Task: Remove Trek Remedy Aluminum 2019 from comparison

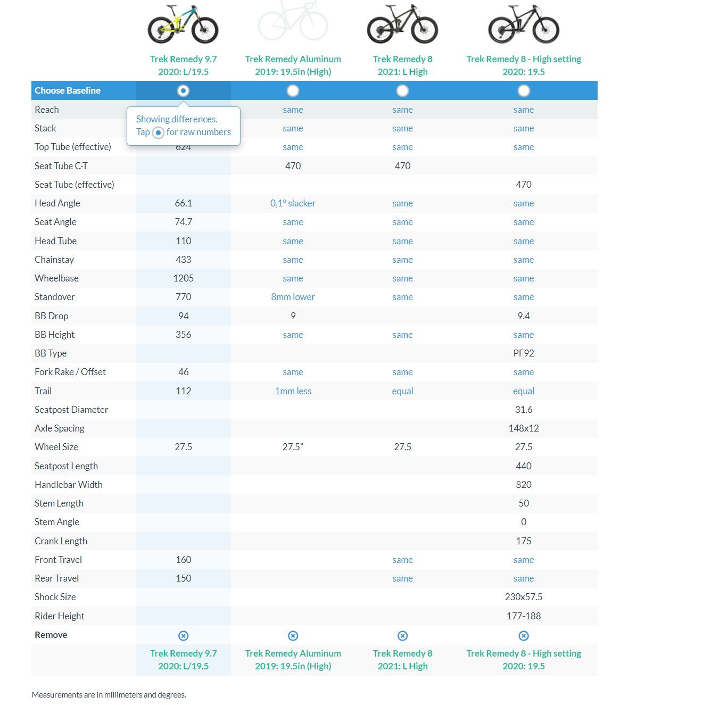Action: [293, 635]
